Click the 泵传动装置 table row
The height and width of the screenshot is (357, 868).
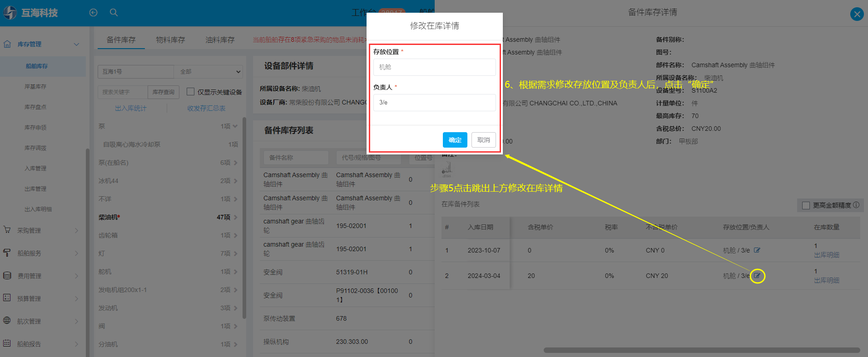pyautogui.click(x=347, y=318)
